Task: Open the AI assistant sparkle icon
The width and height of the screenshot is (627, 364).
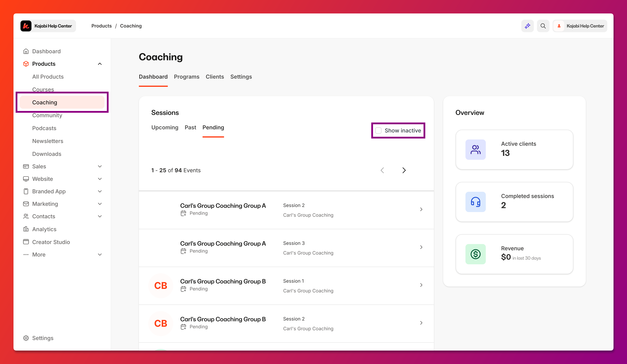Action: 527,26
